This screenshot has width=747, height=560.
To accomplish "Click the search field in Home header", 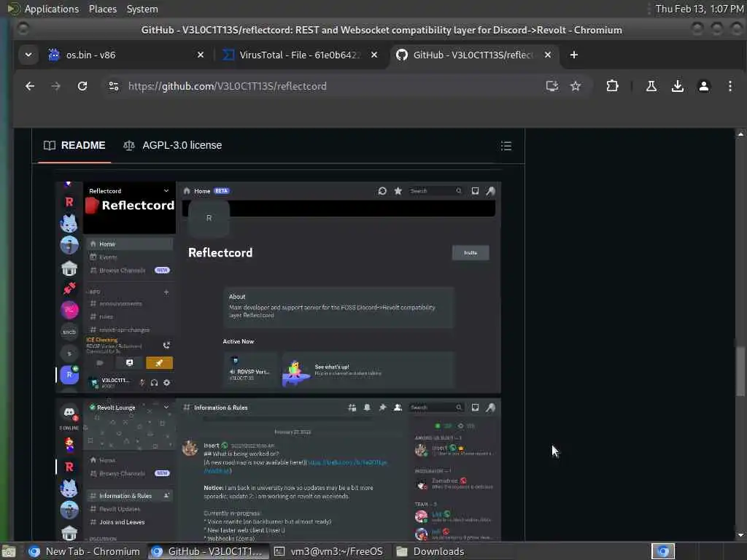I will pos(436,191).
